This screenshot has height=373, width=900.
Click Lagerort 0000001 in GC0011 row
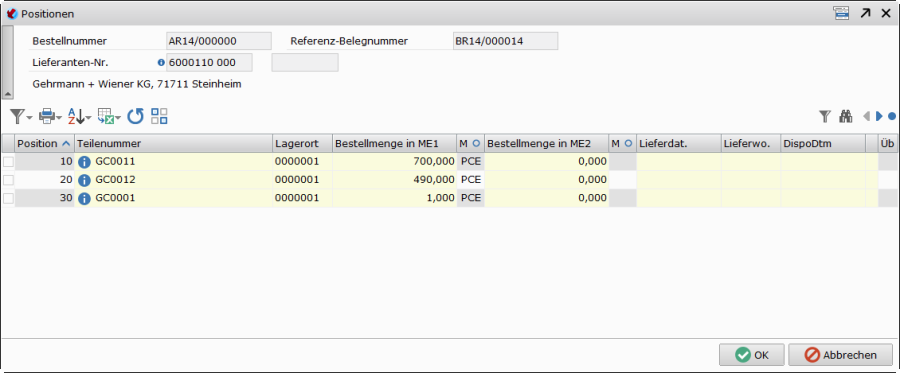coord(302,162)
